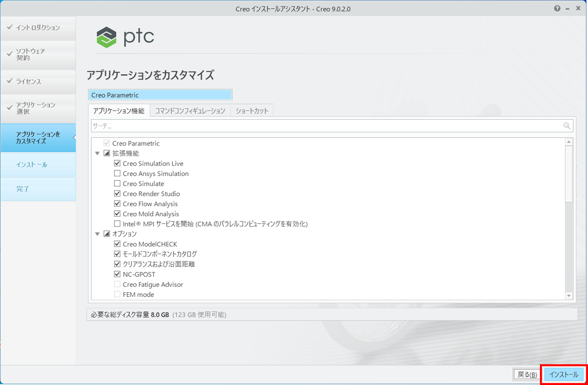Select Creo Parametric in application list
Screen dimensions: 588x385
(x=160, y=95)
